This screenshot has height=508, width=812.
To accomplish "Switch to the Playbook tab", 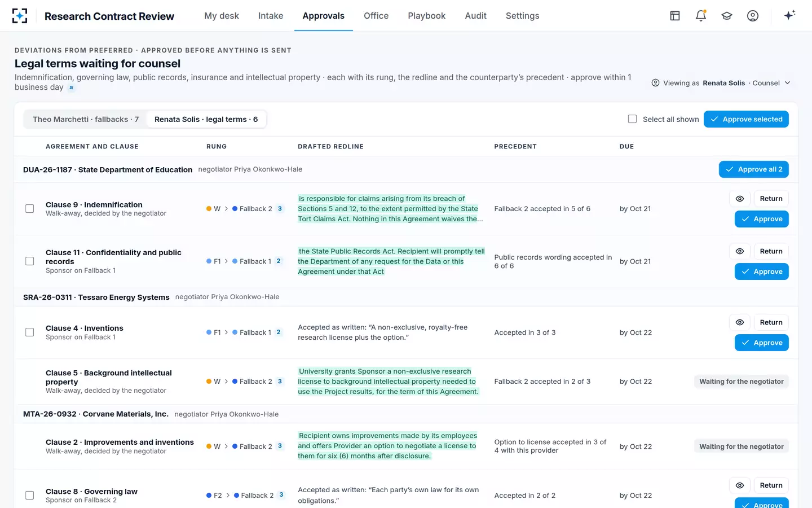I will pos(427,16).
